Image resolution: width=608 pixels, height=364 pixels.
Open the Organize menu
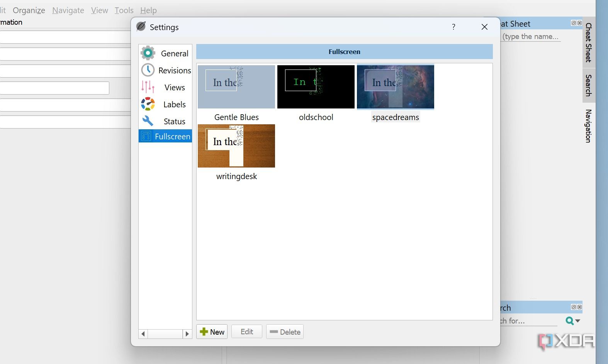pos(29,10)
